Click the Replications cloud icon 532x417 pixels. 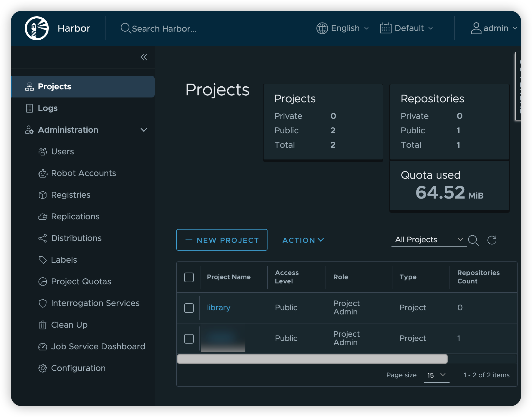pos(43,217)
